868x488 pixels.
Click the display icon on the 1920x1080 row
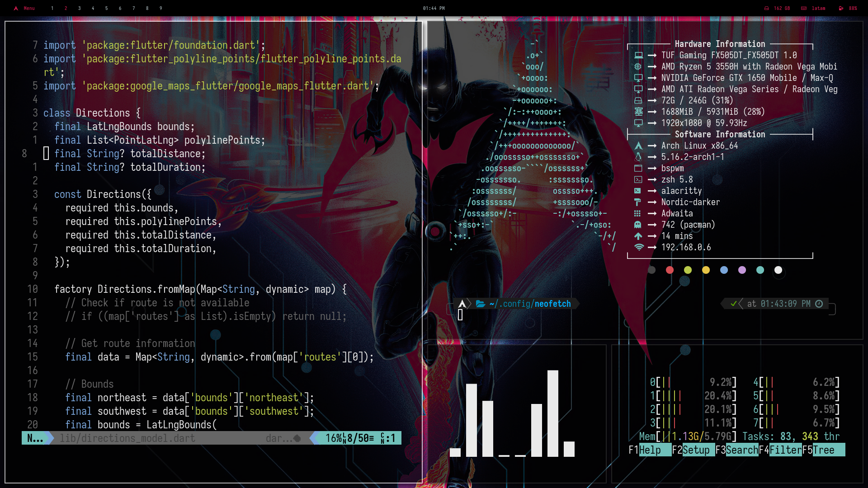tap(638, 123)
